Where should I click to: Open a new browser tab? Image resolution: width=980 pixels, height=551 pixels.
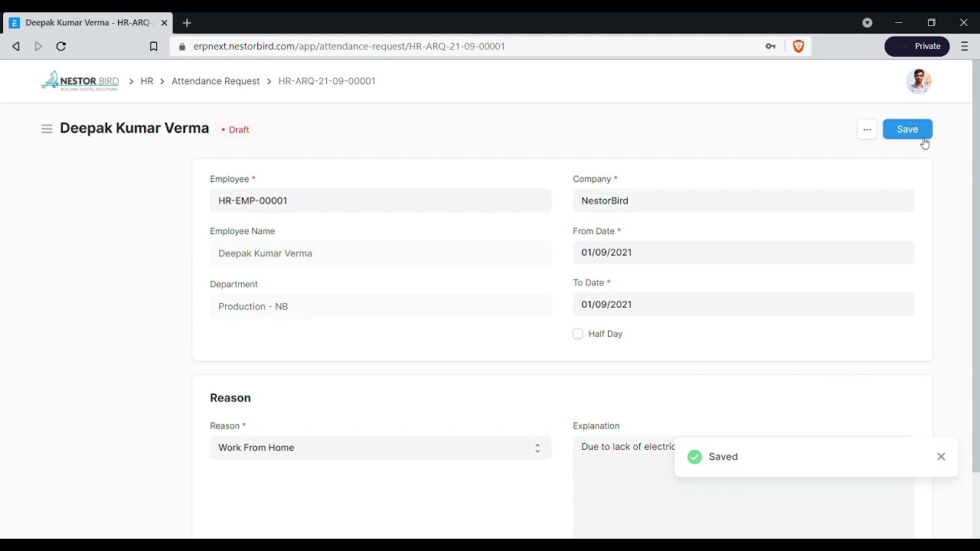click(187, 23)
